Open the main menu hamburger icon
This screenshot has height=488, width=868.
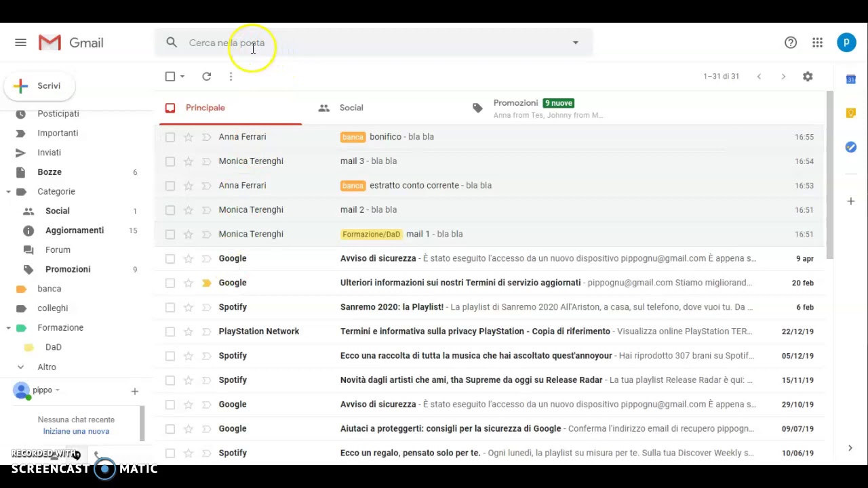(20, 43)
